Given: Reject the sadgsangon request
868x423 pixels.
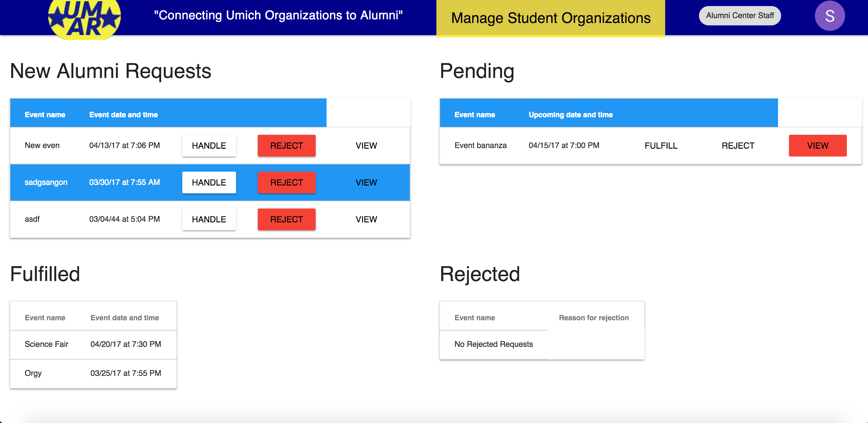Looking at the screenshot, I should 286,182.
